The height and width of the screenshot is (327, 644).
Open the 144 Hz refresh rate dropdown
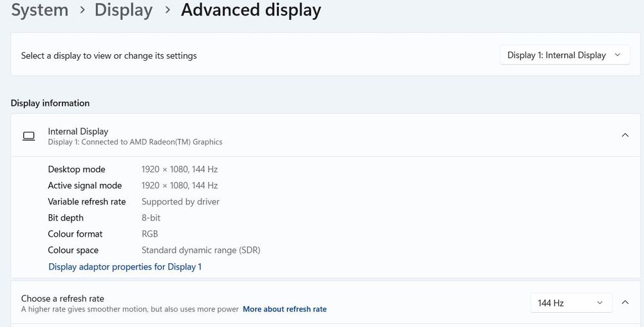[x=571, y=302]
